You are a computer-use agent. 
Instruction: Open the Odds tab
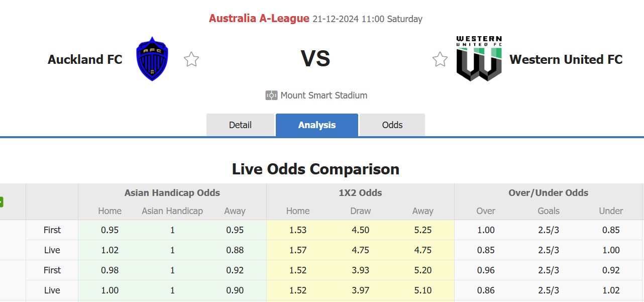(x=392, y=125)
